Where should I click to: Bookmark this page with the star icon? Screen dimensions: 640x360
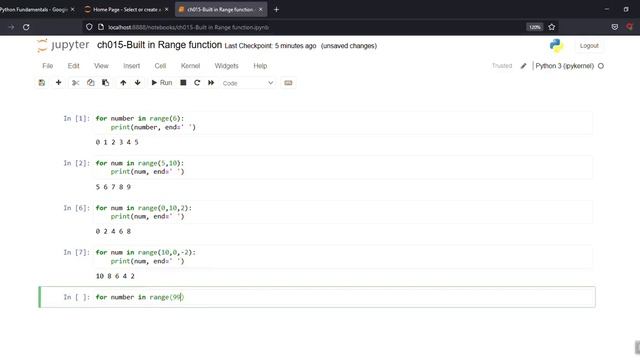pos(552,27)
